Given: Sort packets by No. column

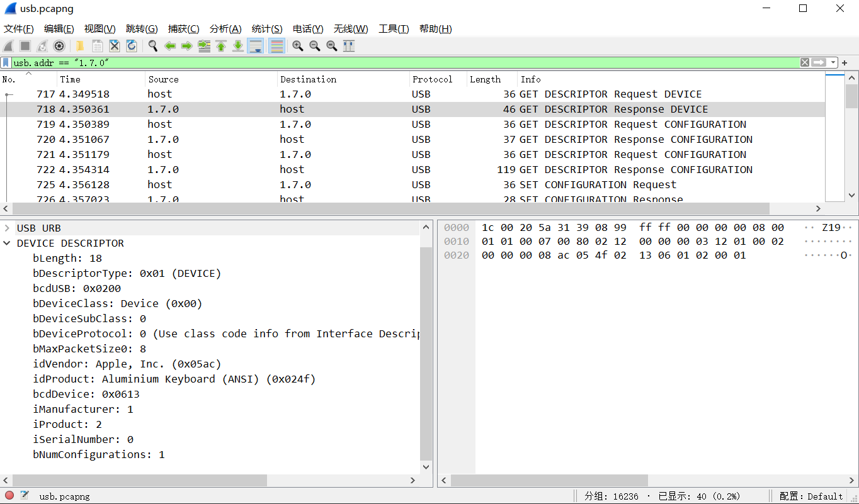Looking at the screenshot, I should point(28,79).
